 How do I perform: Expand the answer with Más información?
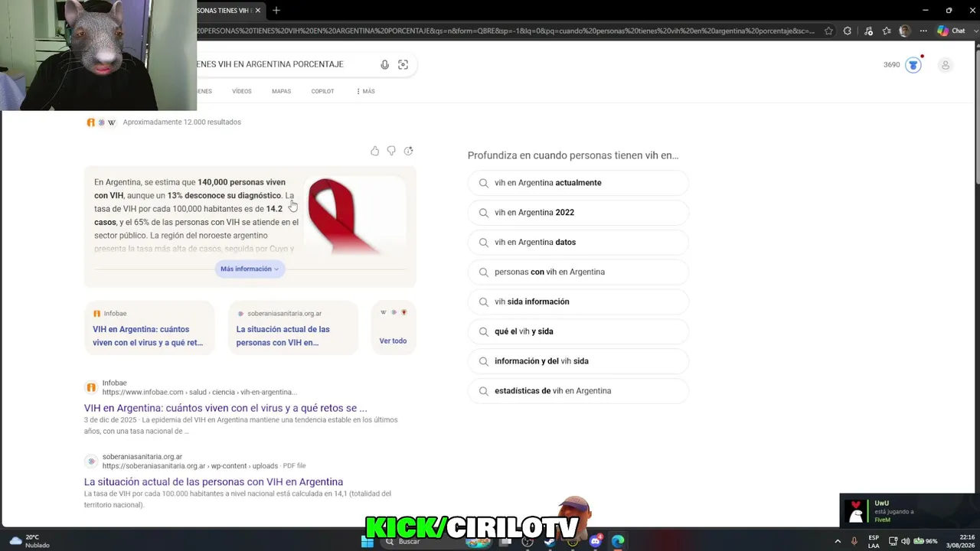pyautogui.click(x=250, y=269)
